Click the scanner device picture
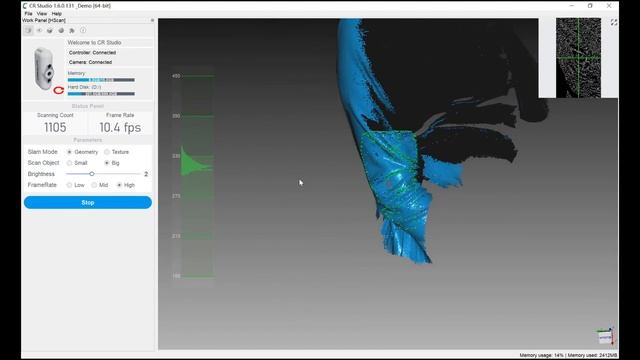Screen dimensions: 640x360 tap(44, 68)
